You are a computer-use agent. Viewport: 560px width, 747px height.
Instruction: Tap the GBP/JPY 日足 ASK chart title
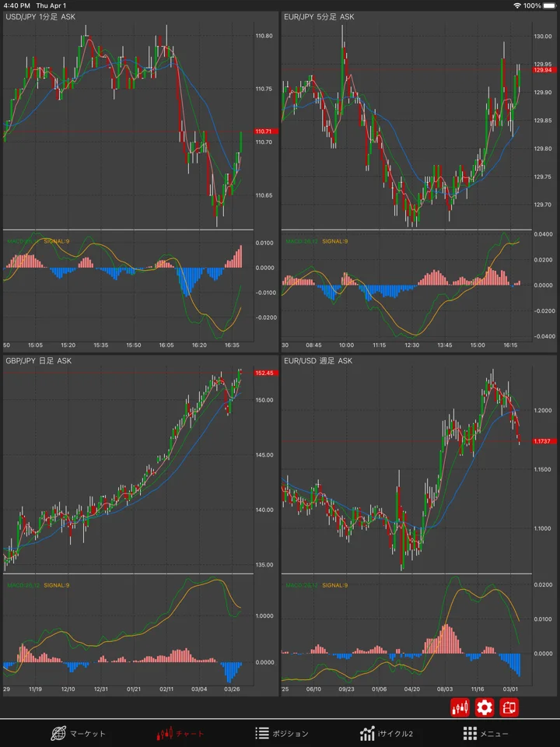tap(39, 361)
